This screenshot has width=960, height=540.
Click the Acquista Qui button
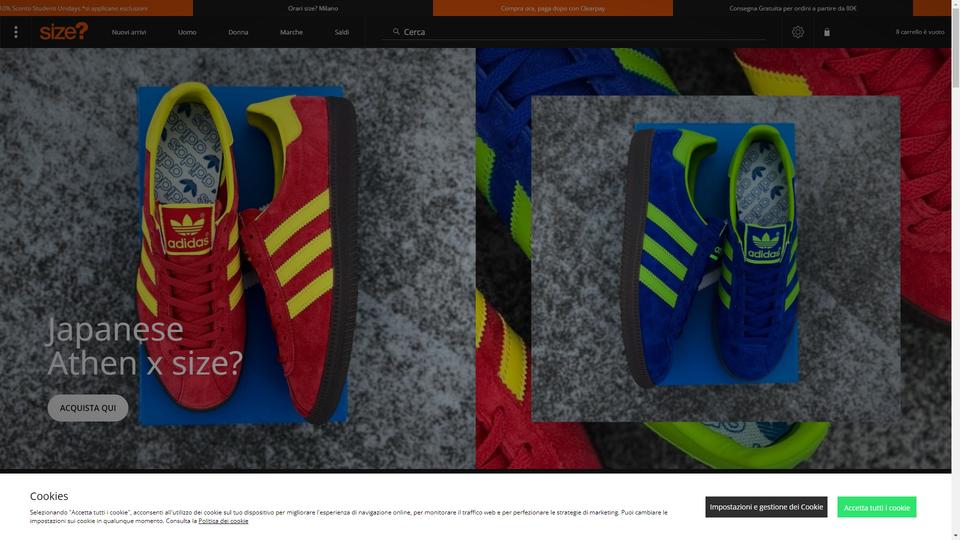click(88, 408)
